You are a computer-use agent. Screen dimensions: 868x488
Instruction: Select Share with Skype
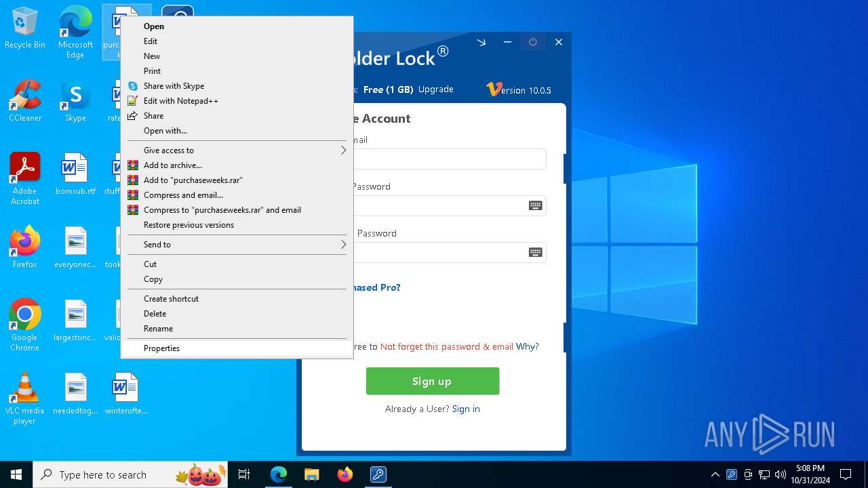[x=237, y=86]
